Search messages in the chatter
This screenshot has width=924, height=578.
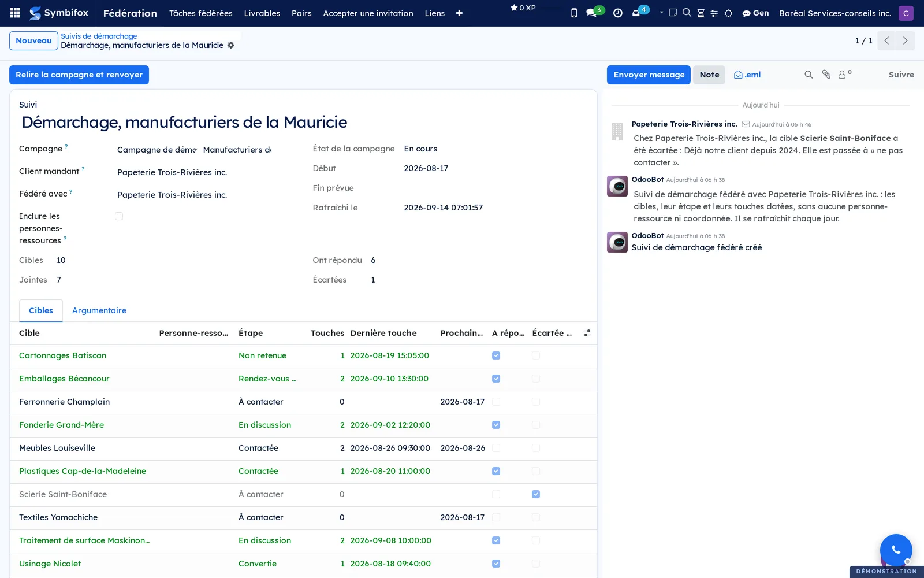(x=808, y=75)
